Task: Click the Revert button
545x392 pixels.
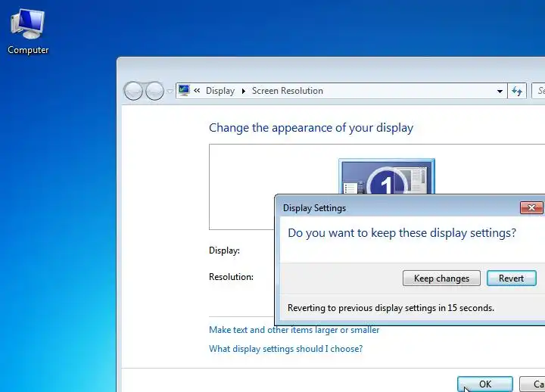Action: [511, 278]
